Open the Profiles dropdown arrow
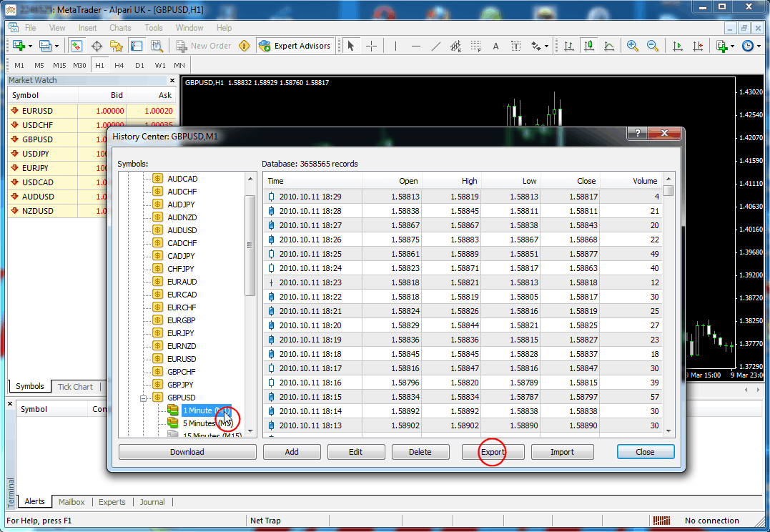The width and height of the screenshot is (770, 532). (57, 46)
